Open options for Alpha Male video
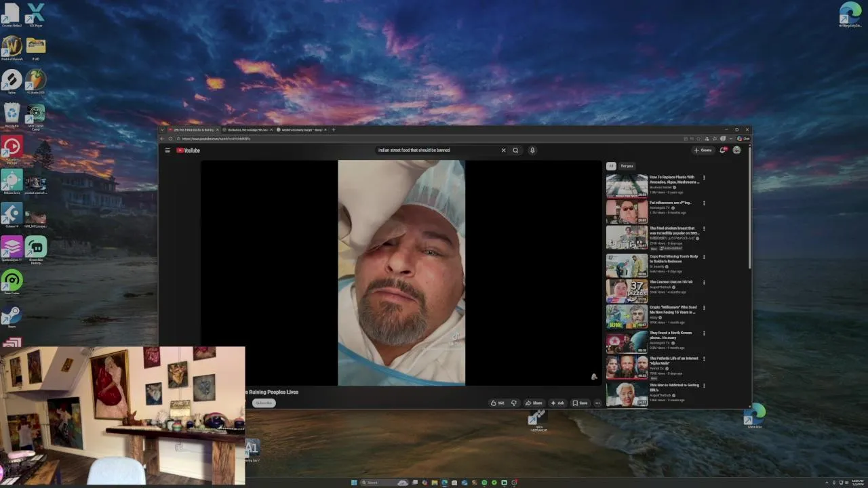 tap(704, 359)
